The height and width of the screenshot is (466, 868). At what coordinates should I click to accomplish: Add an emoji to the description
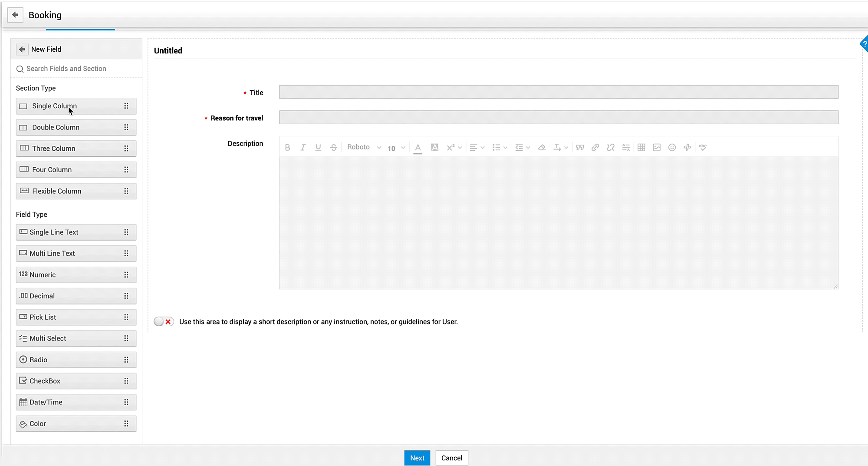pyautogui.click(x=672, y=147)
